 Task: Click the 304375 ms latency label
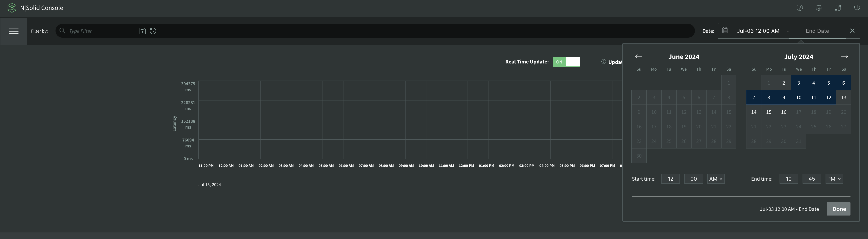tap(188, 87)
